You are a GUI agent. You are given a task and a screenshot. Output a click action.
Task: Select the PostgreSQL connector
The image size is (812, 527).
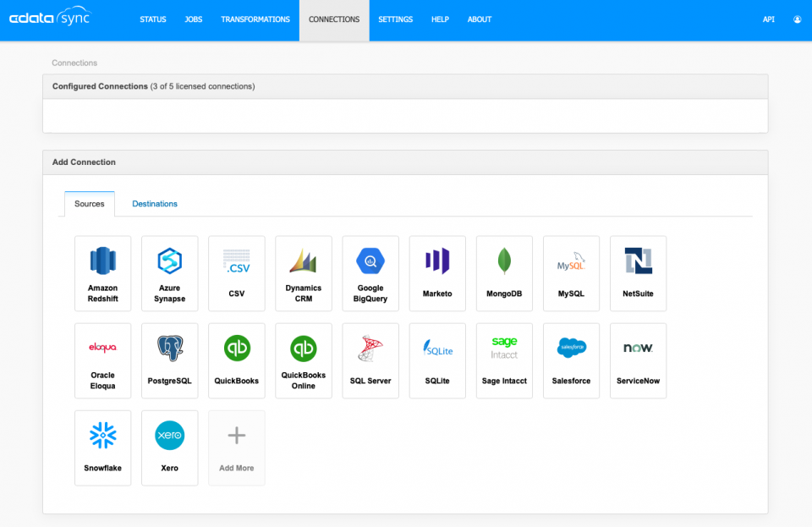169,360
